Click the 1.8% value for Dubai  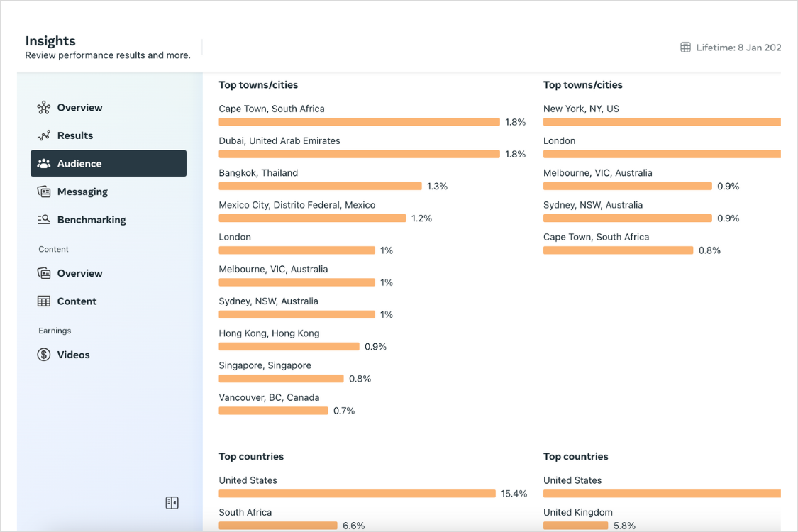click(516, 154)
